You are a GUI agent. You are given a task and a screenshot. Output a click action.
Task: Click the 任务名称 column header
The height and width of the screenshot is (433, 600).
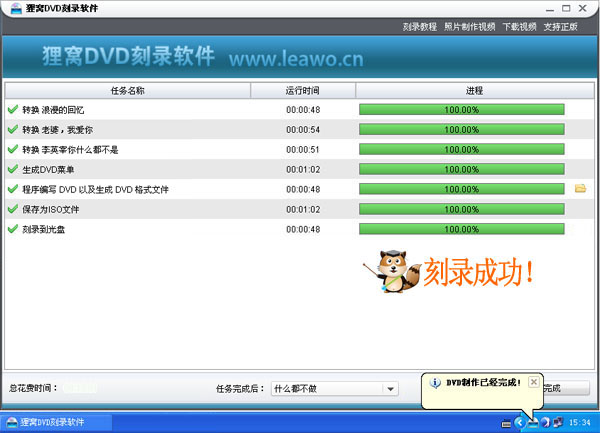click(x=128, y=91)
